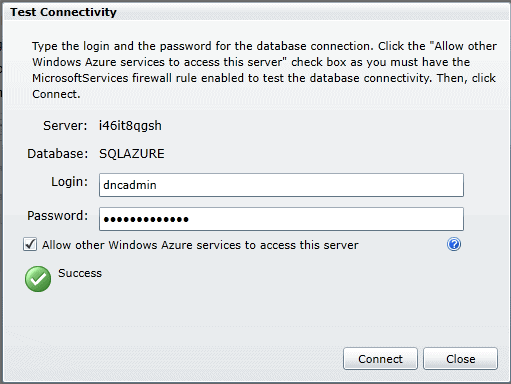Focus the Password input field

click(281, 219)
